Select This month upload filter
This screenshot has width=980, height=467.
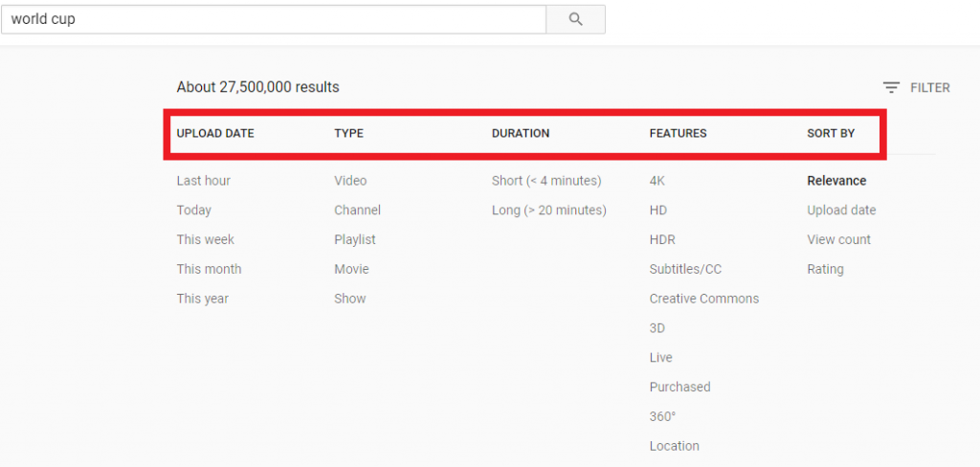click(x=209, y=269)
